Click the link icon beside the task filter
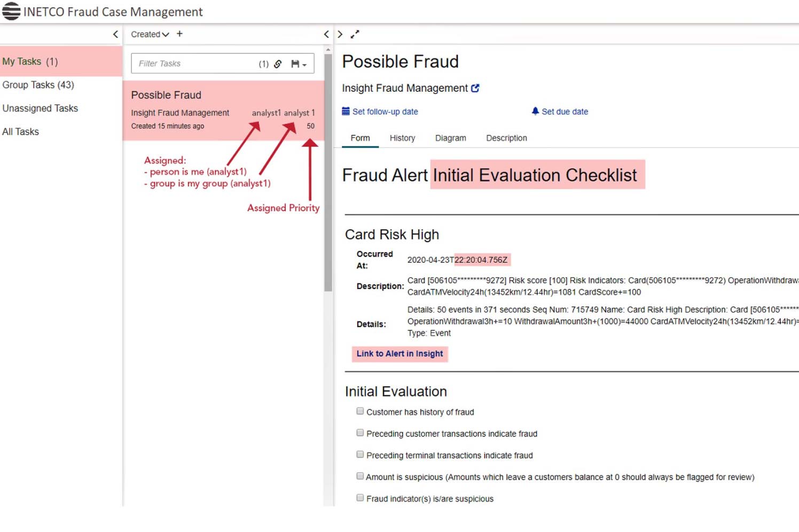The width and height of the screenshot is (799, 532). [278, 64]
